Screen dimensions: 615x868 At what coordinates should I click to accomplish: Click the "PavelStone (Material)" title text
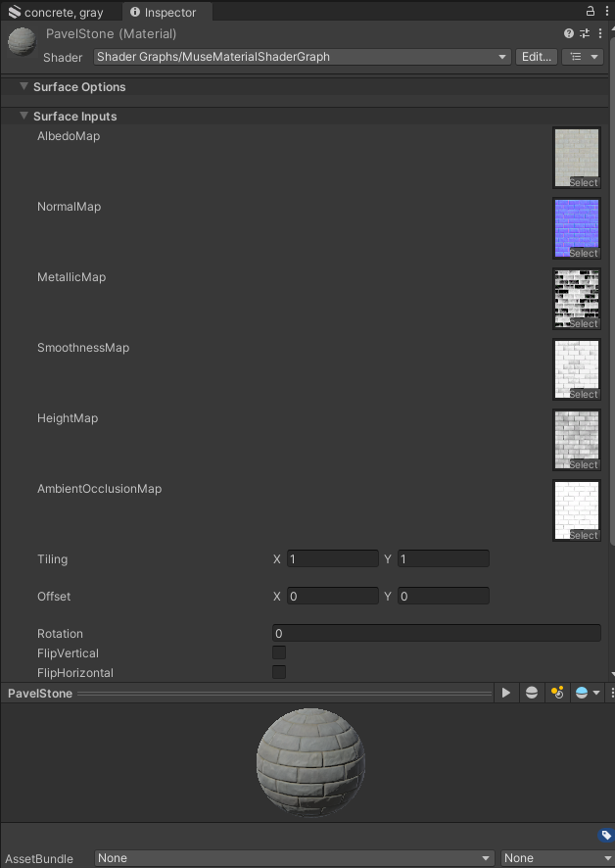click(112, 33)
